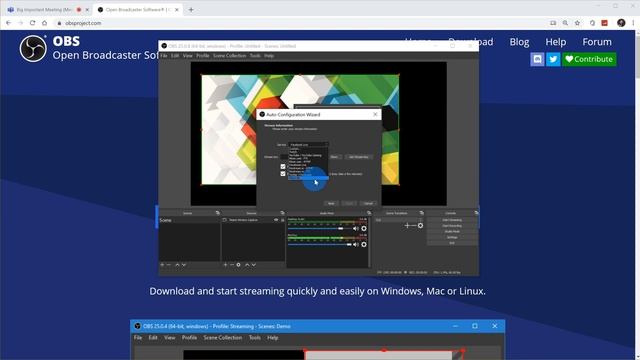Open Scene Collection menu in lower OBS window
Screen dimensions: 640x360
pyautogui.click(x=223, y=338)
